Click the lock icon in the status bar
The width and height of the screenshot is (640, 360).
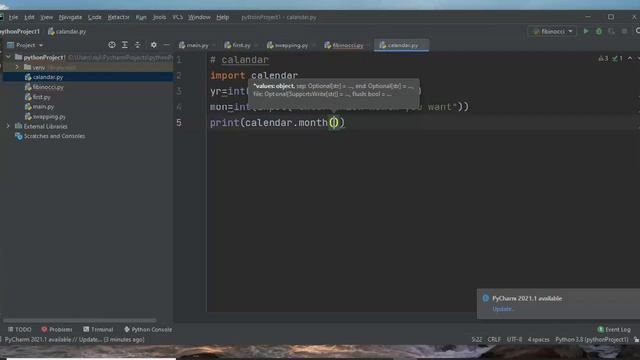click(636, 340)
